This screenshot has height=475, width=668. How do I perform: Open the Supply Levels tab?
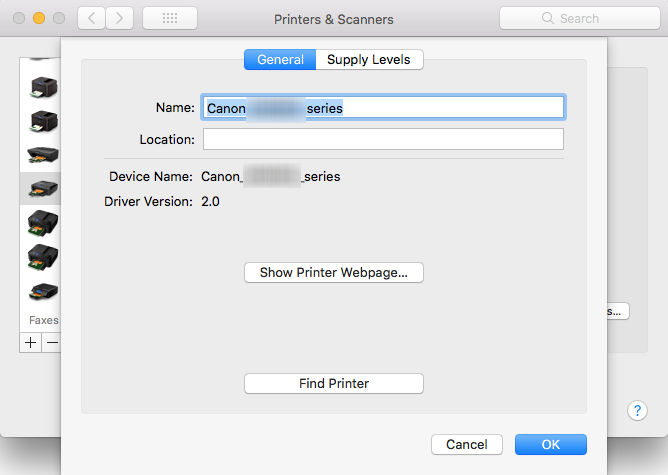click(x=369, y=60)
